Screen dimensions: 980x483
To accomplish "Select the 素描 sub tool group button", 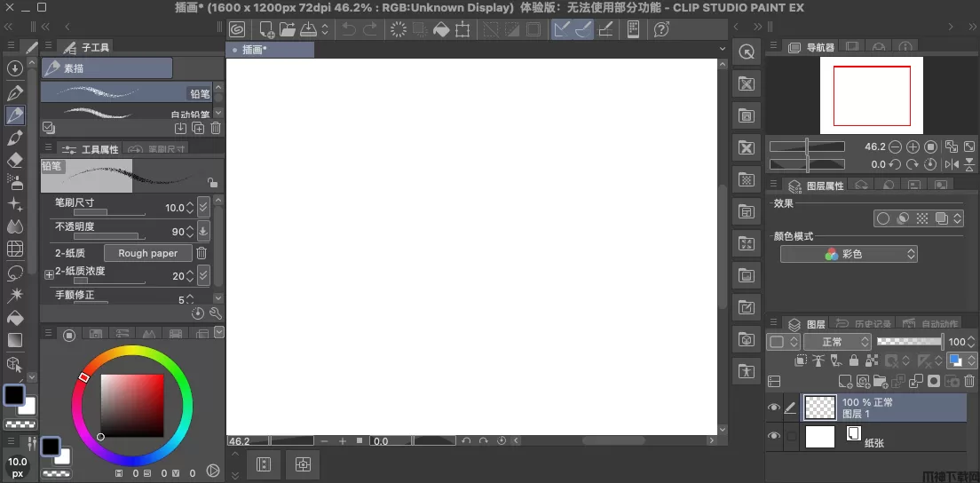I will point(107,67).
